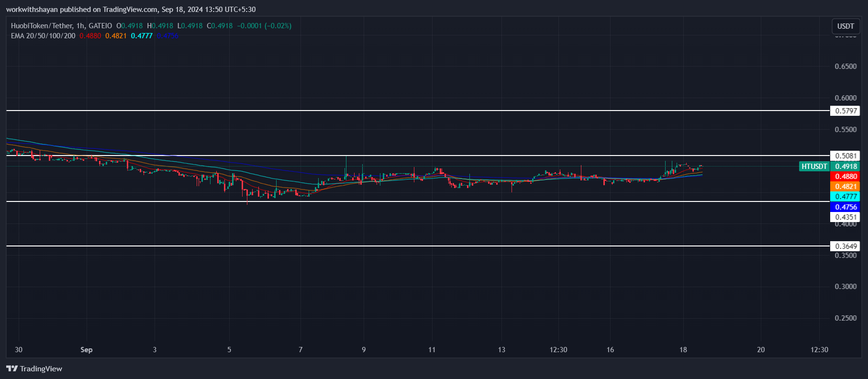Click the orange 0.4821 EMA price label
868x379 pixels.
(x=846, y=187)
